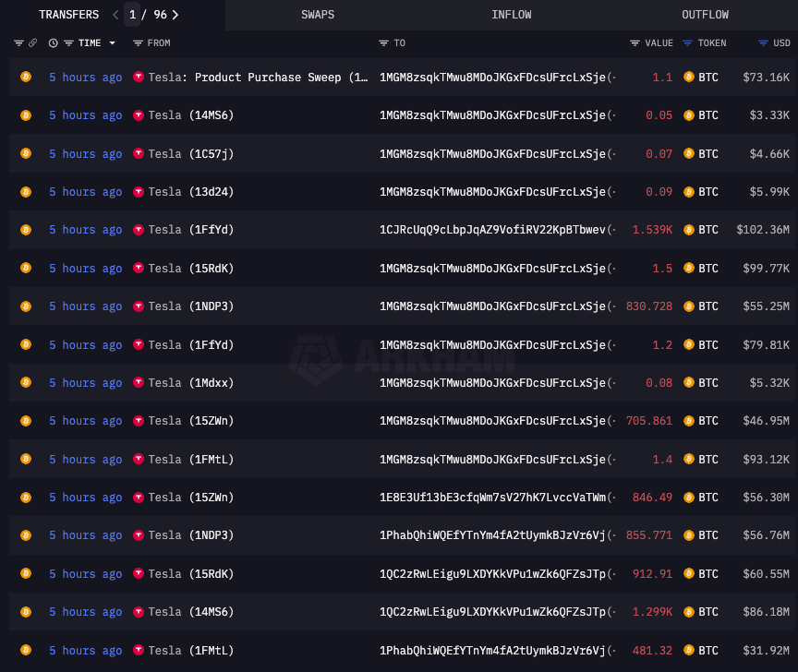Select the TRANSFERS tab
Viewport: 798px width, 672px height.
(x=68, y=15)
